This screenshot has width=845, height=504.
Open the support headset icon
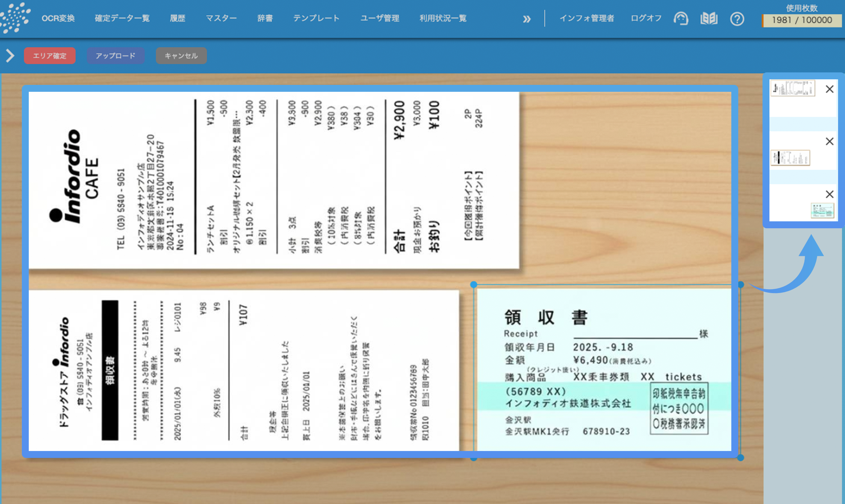[x=681, y=19]
